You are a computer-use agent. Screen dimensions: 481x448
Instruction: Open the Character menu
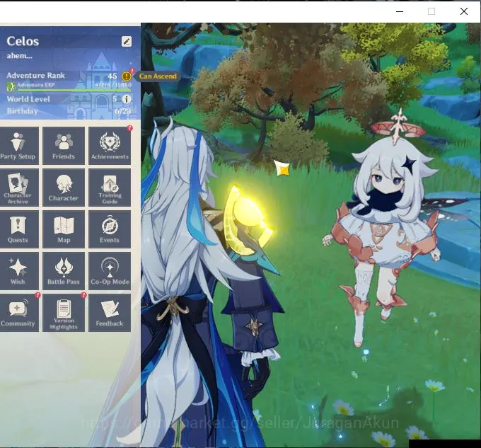pyautogui.click(x=64, y=188)
